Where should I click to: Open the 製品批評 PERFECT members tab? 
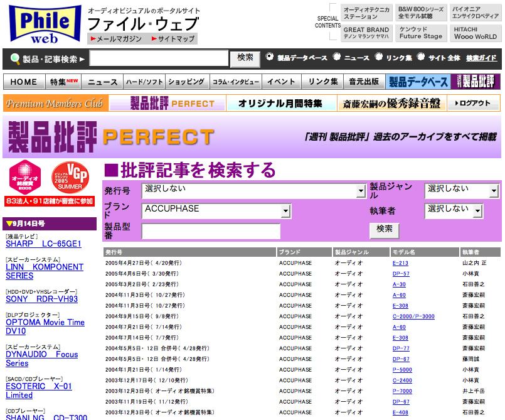point(167,103)
